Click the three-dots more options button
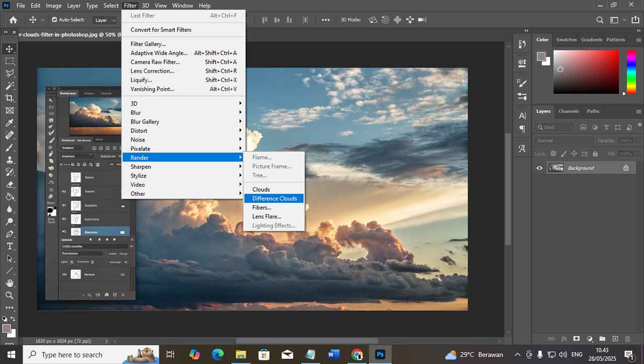This screenshot has width=644, height=364. click(326, 20)
